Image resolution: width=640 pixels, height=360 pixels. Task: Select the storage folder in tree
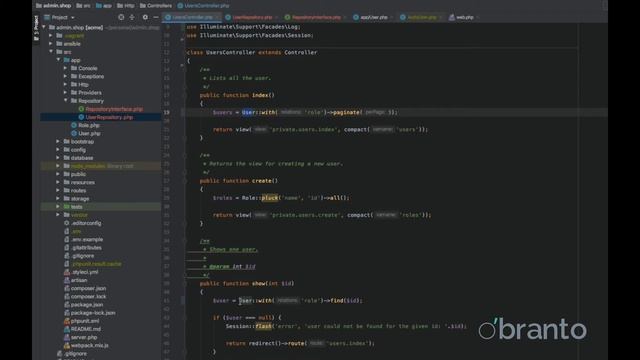click(80, 199)
